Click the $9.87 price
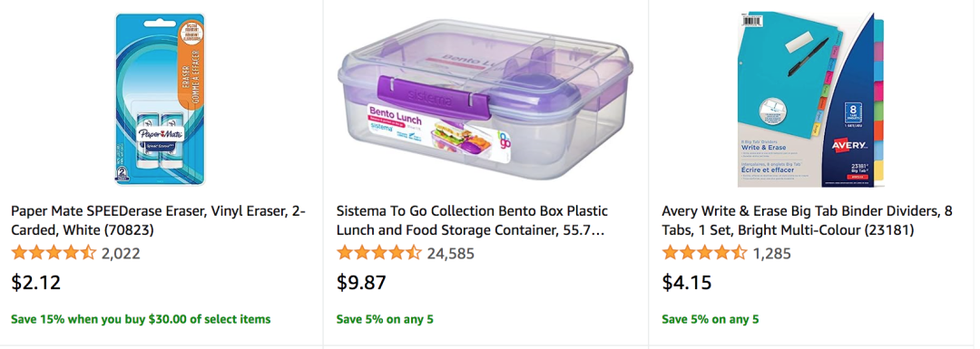980x349 pixels. coord(362,283)
